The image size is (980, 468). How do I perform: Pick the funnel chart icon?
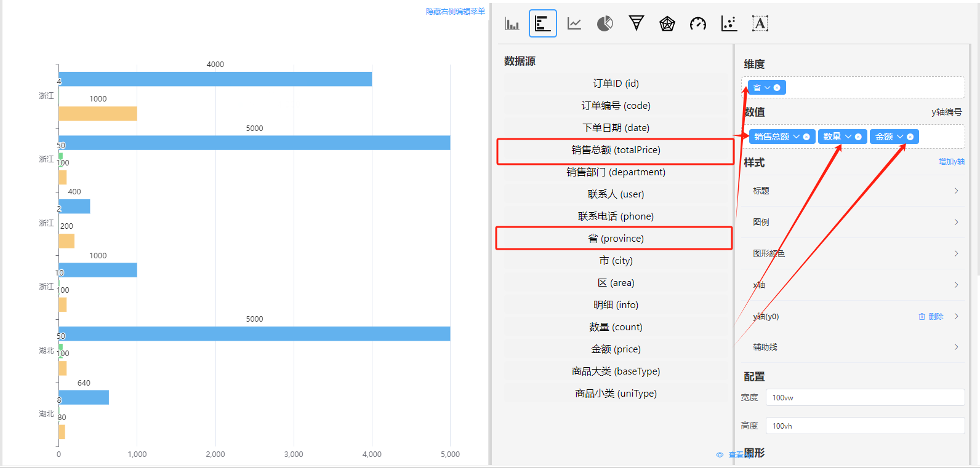636,23
